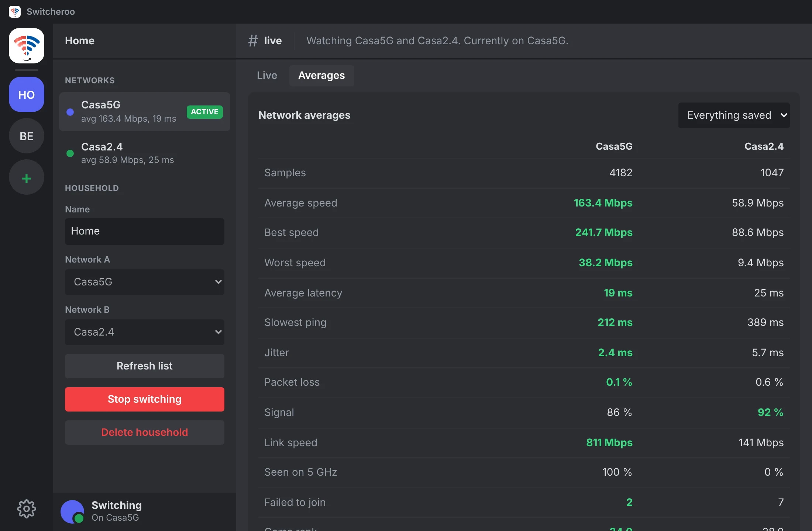Click the Stop switching button
Screen dimensions: 812x531
[145, 399]
